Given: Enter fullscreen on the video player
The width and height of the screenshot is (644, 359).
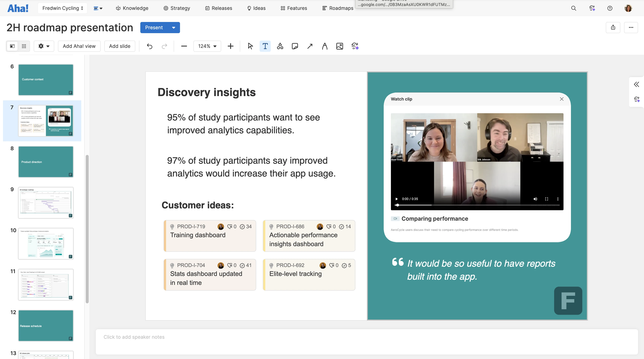Looking at the screenshot, I should [547, 199].
